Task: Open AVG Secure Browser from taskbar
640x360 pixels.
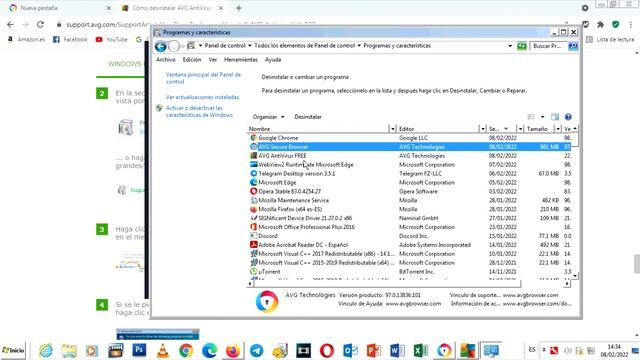Action: pyautogui.click(x=444, y=351)
